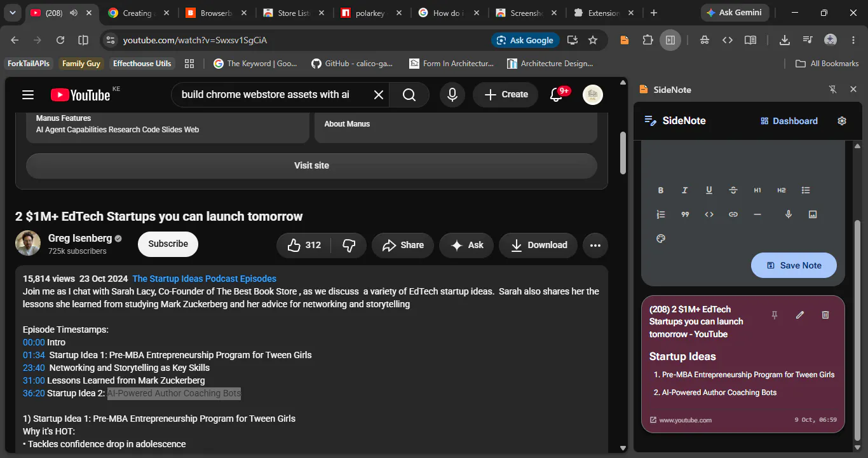Viewport: 868px width, 458px height.
Task: Insert a horizontal rule in SideNote
Action: [757, 214]
